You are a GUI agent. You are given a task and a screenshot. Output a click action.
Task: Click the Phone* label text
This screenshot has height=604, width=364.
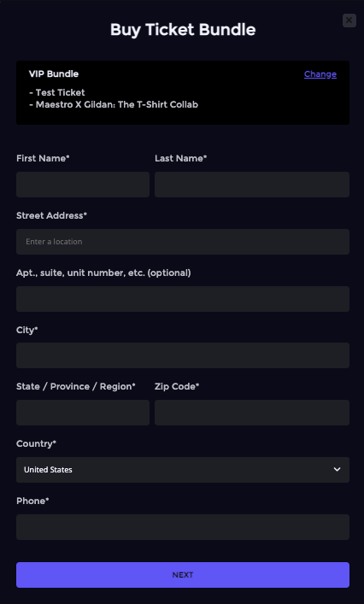pyautogui.click(x=32, y=501)
